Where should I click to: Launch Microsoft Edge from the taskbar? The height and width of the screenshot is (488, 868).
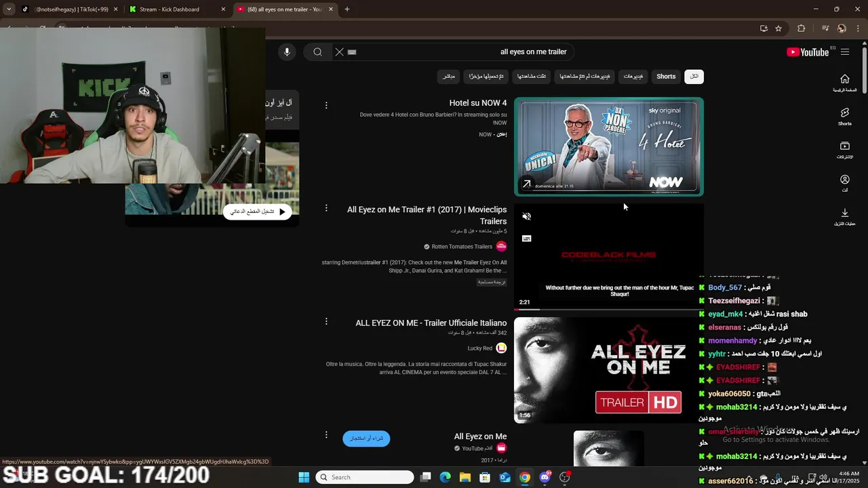[x=446, y=477]
